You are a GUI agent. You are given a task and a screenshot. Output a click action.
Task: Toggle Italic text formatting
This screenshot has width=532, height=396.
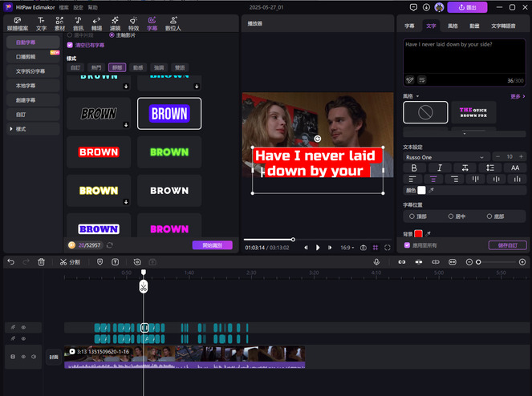440,168
